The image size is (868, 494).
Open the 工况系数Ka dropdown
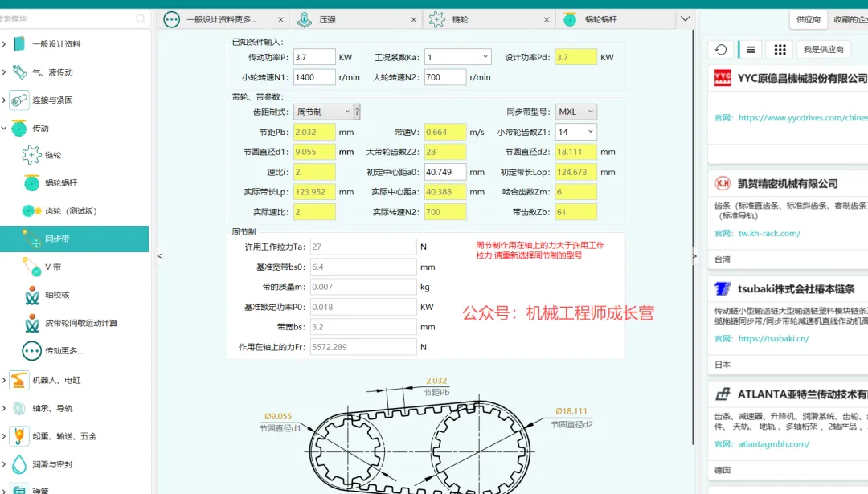(457, 57)
